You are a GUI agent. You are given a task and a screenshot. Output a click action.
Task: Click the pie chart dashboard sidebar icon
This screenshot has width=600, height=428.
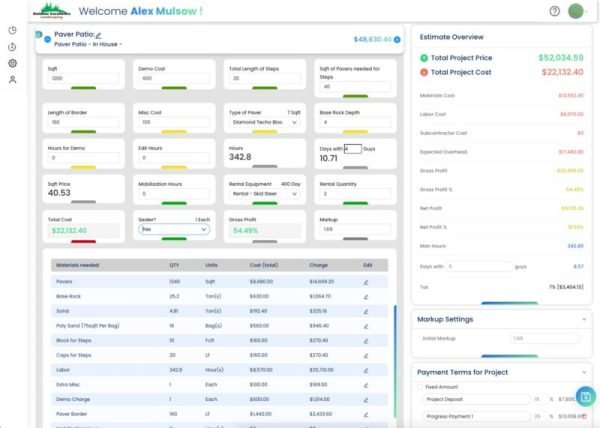coord(13,30)
